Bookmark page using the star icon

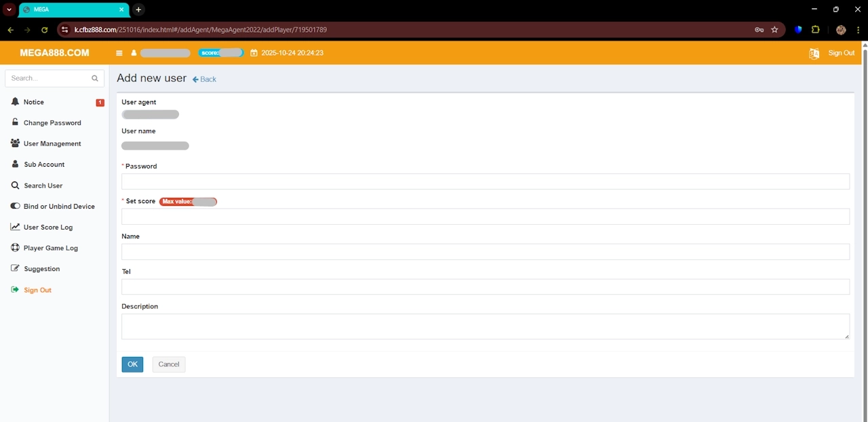point(774,30)
